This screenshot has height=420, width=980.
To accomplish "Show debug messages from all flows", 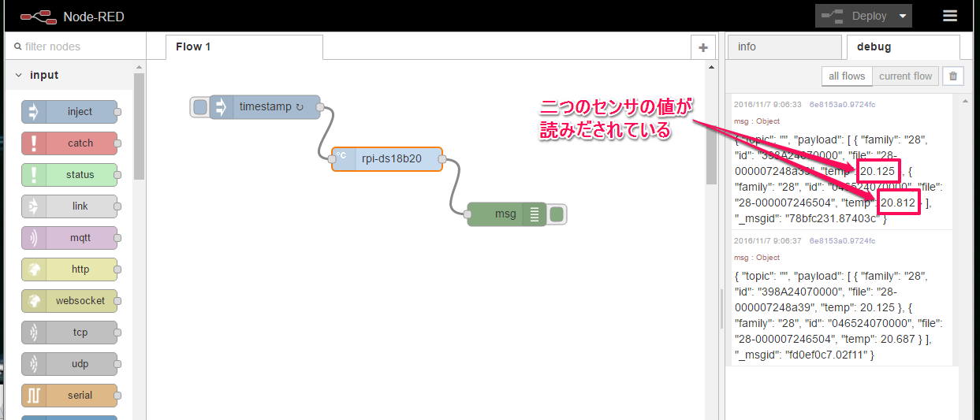I will click(847, 76).
